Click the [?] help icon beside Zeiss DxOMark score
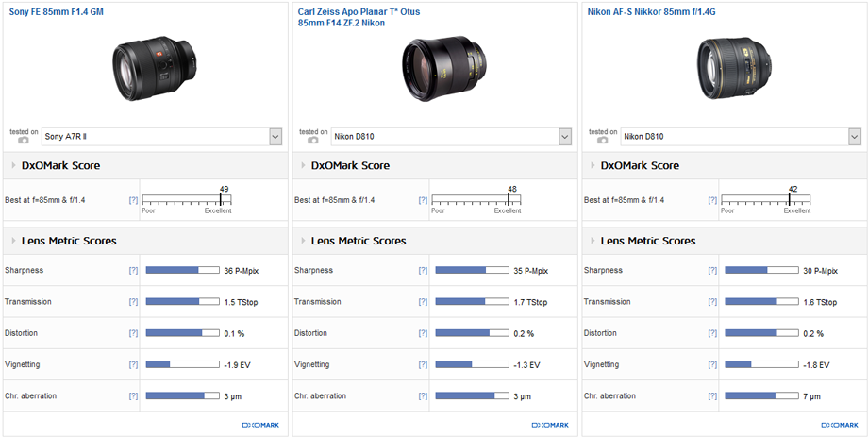Screen dimensions: 868x437 click(x=423, y=200)
